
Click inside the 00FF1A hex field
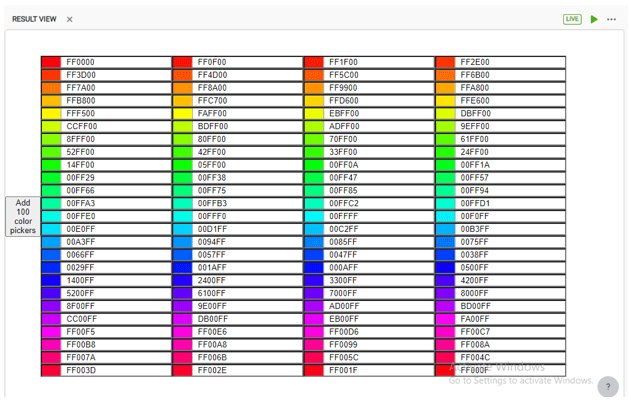coord(511,165)
